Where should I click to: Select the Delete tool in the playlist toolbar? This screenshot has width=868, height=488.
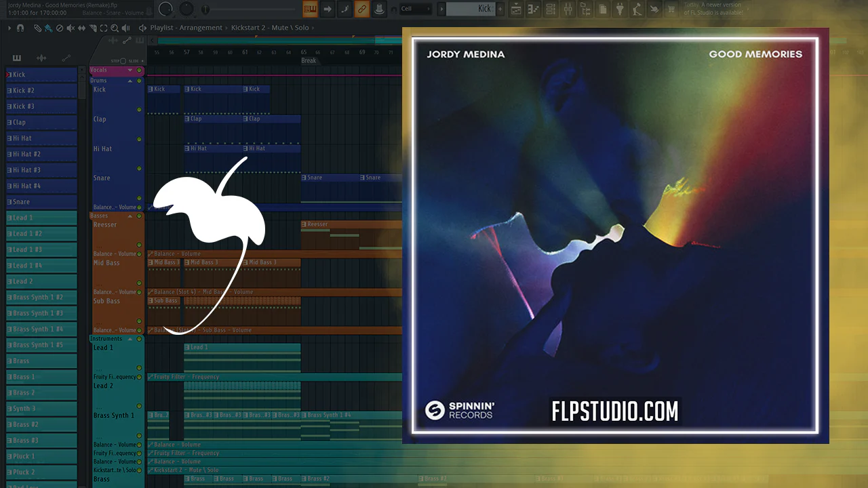(x=60, y=28)
